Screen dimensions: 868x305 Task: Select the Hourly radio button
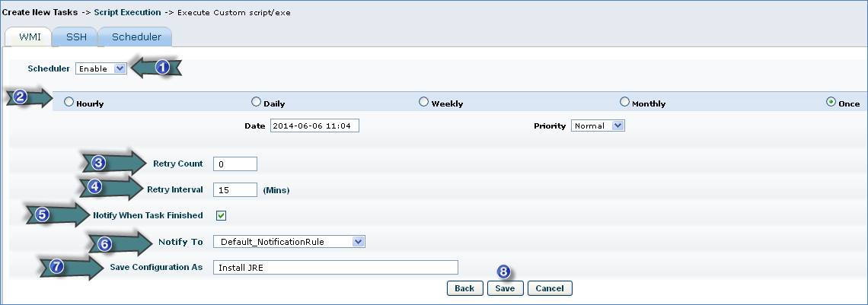tap(69, 102)
